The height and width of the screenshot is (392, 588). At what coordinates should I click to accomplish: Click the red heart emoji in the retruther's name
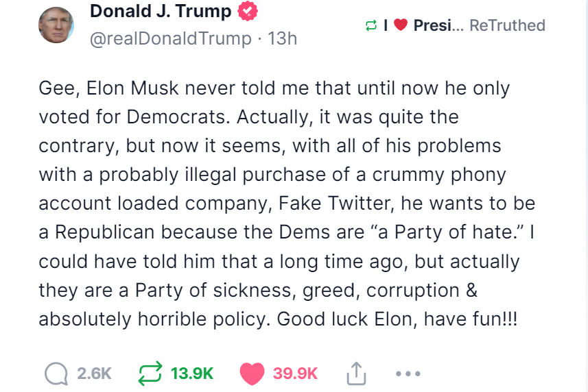[x=401, y=26]
